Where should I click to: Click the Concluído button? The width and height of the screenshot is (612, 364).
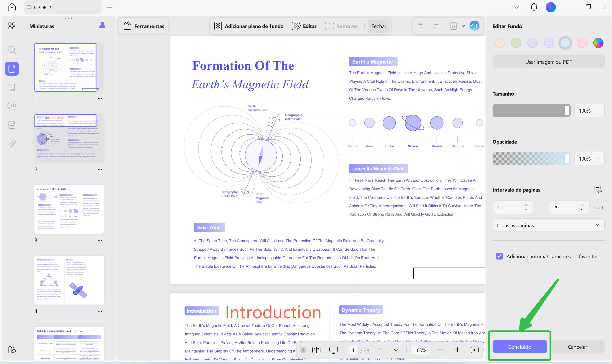pyautogui.click(x=520, y=347)
